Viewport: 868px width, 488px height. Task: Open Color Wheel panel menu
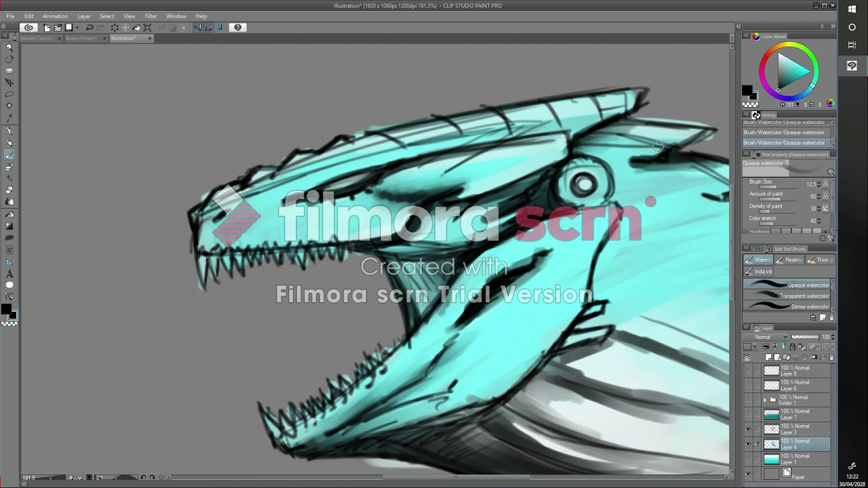coord(746,36)
